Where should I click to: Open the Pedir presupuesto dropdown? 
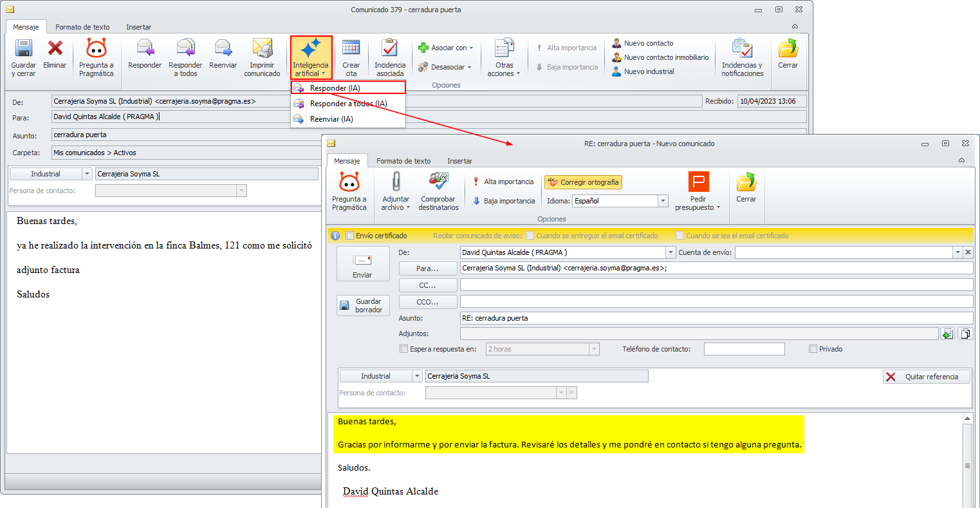(x=698, y=192)
